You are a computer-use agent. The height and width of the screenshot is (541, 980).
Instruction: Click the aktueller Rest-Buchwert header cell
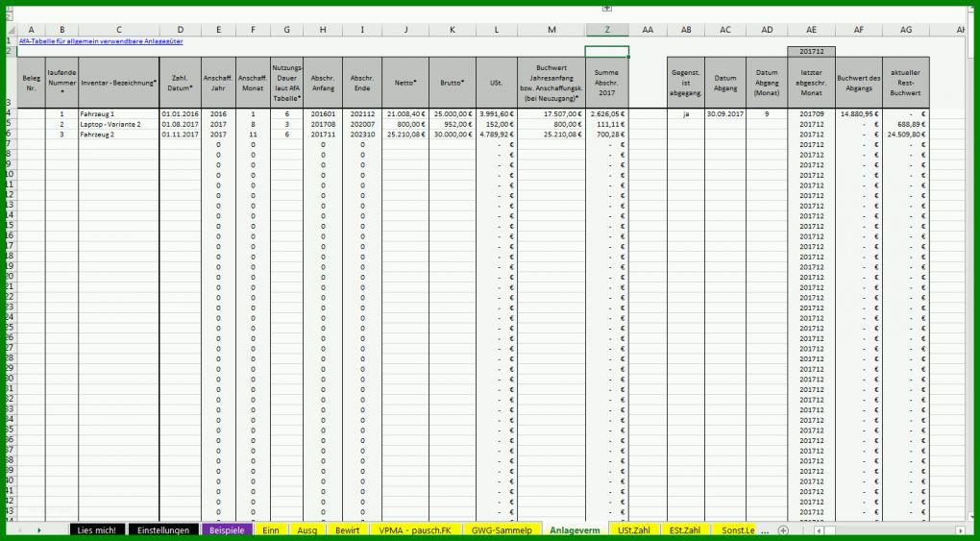click(906, 82)
